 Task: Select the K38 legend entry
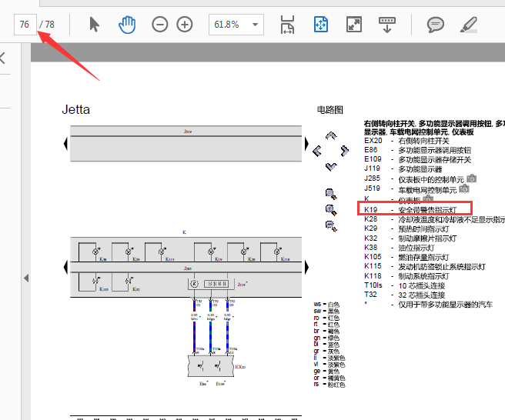(400, 248)
